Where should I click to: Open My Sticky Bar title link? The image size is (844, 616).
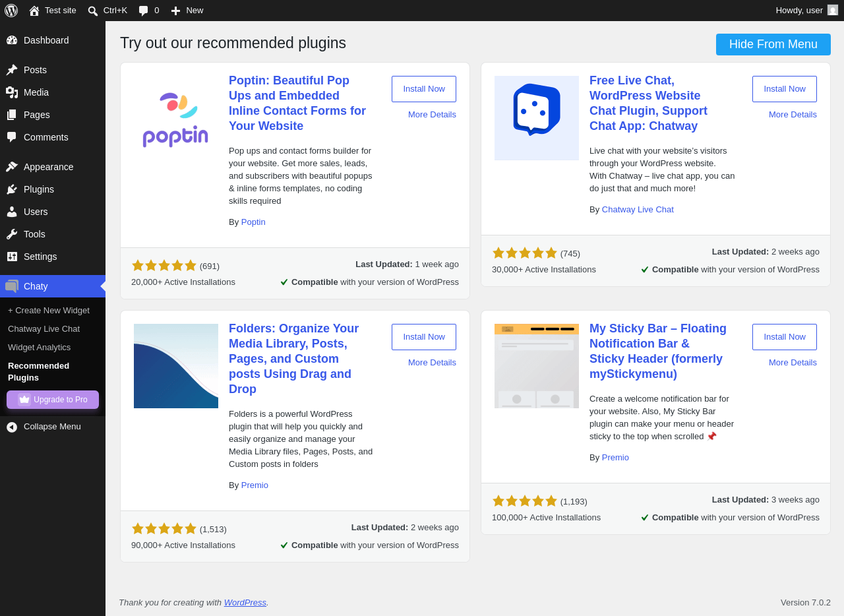[x=658, y=352]
